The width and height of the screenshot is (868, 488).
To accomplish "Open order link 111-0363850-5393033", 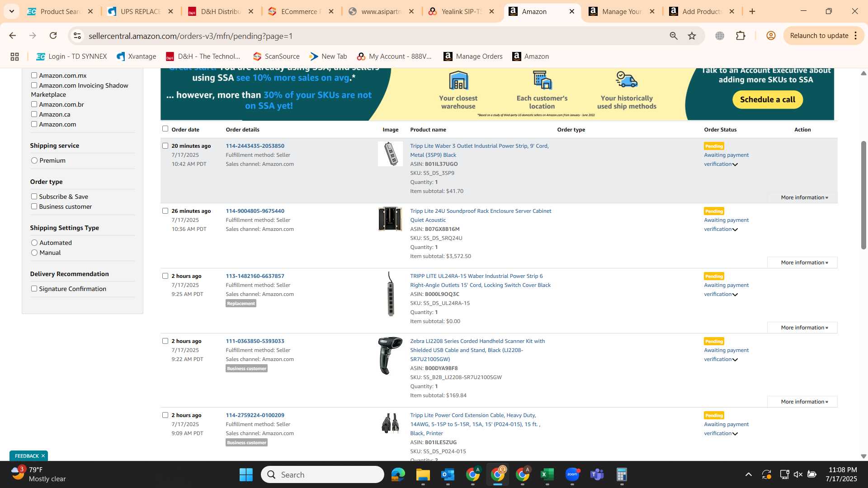I will click(x=255, y=341).
